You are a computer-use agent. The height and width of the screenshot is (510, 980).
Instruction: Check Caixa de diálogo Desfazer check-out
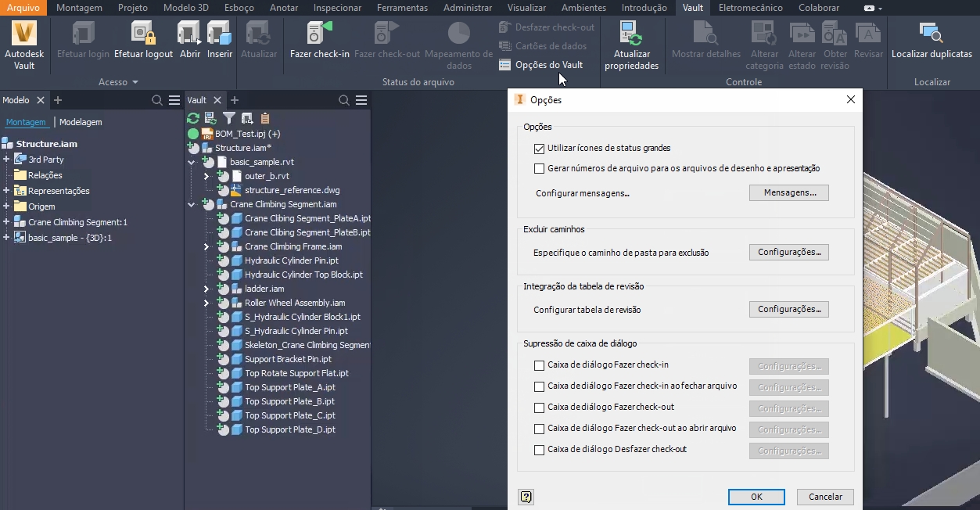(x=539, y=450)
